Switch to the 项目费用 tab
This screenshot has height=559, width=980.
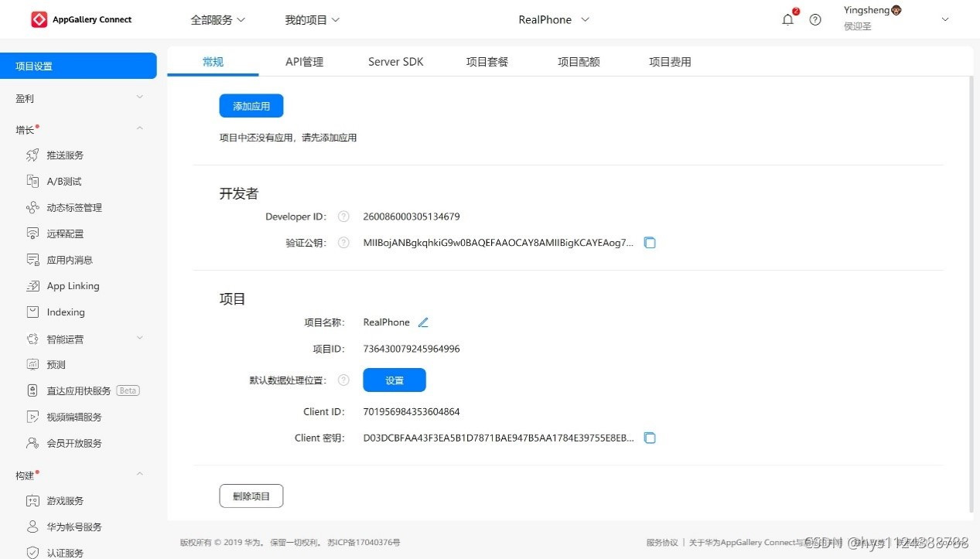point(670,62)
